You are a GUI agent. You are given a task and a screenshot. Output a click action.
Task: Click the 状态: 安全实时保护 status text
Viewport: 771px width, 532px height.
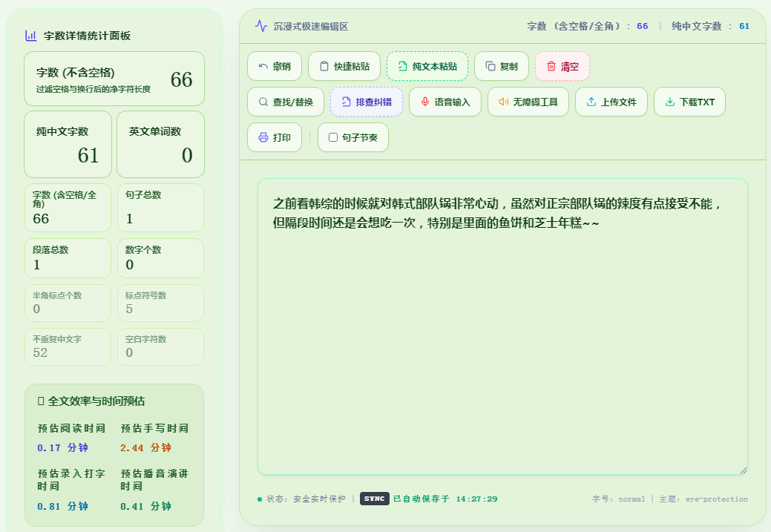(306, 499)
